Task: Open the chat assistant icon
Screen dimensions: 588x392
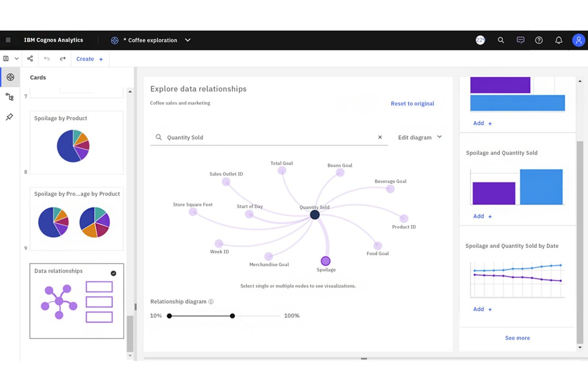Action: tap(520, 40)
